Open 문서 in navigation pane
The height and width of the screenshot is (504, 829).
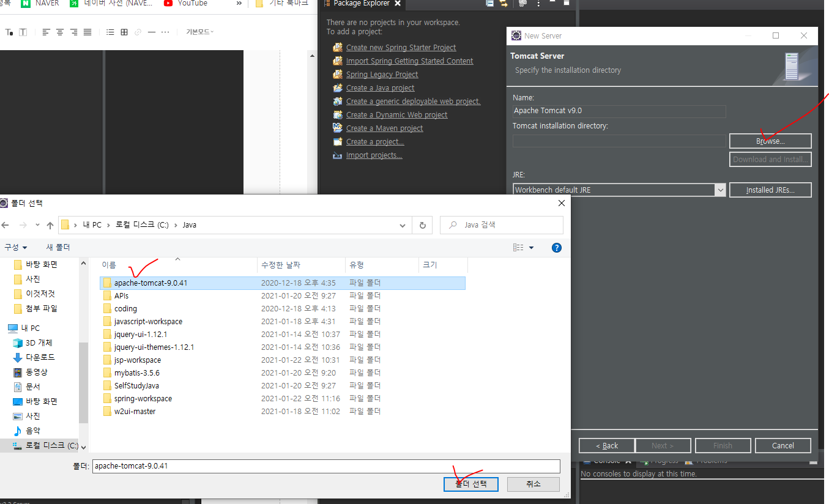27,387
